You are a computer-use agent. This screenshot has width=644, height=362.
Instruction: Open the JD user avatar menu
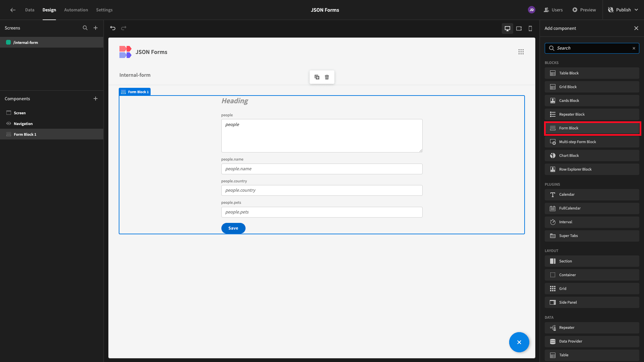point(532,10)
